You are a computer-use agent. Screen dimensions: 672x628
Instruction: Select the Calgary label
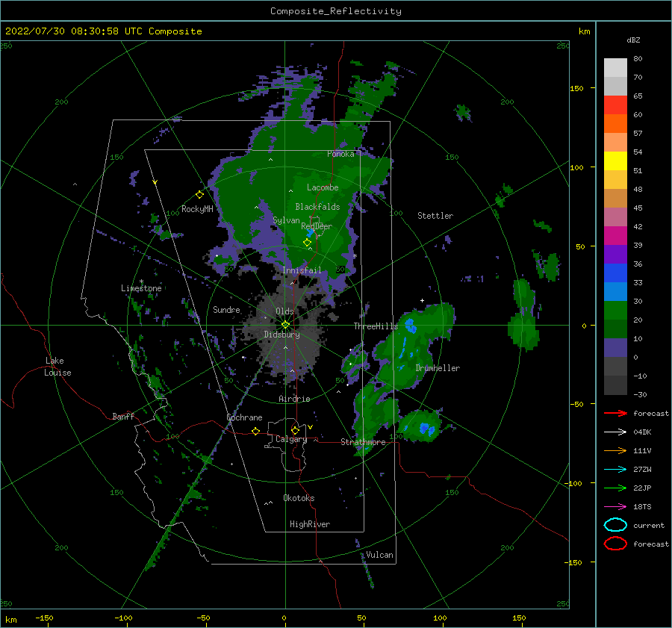(291, 439)
